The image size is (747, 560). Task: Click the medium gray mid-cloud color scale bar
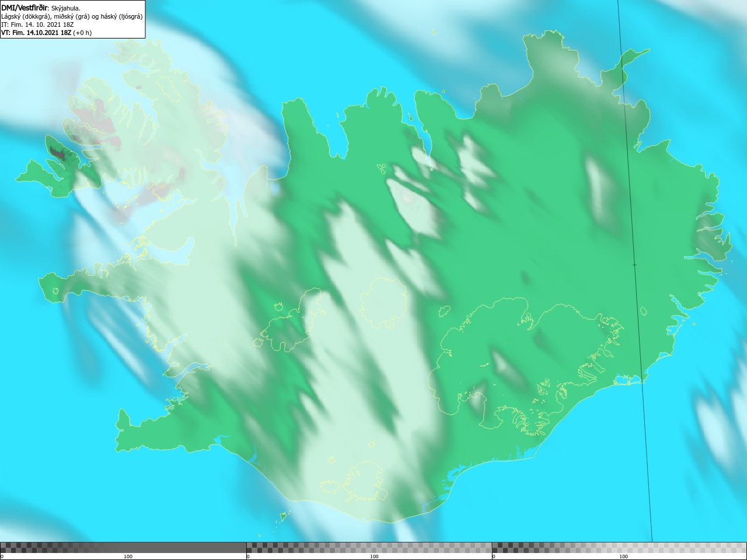369,548
